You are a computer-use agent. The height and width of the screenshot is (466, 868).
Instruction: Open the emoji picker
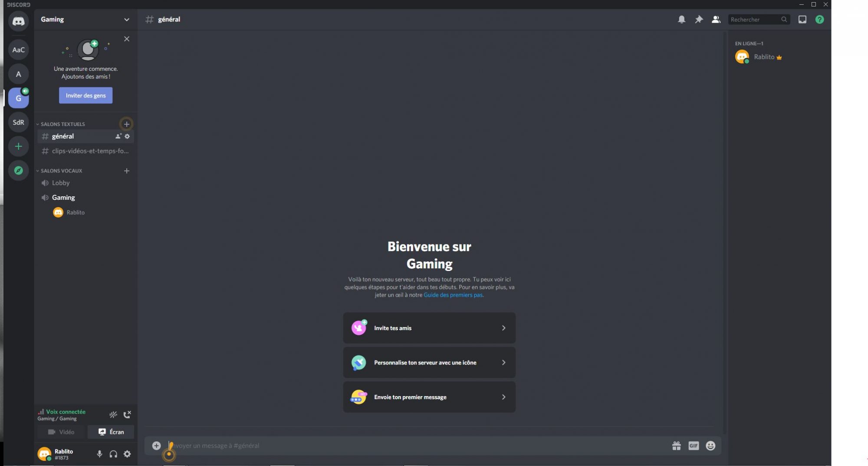710,446
